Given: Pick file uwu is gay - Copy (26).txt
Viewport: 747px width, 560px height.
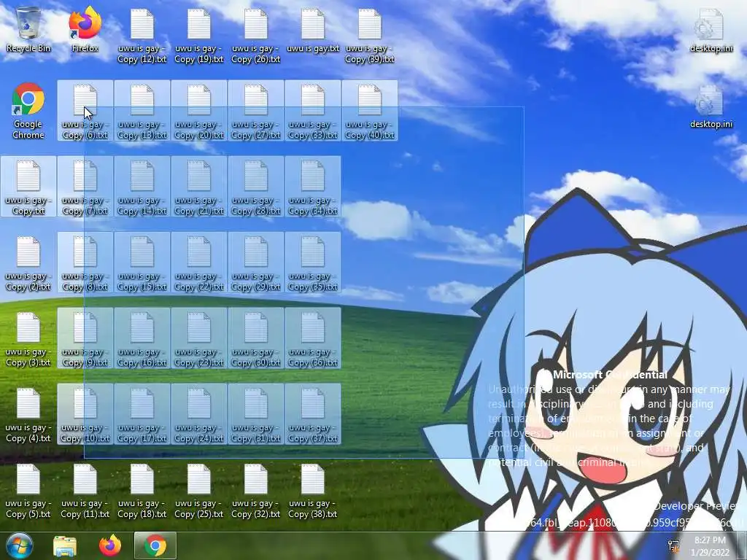Looking at the screenshot, I should [256, 36].
